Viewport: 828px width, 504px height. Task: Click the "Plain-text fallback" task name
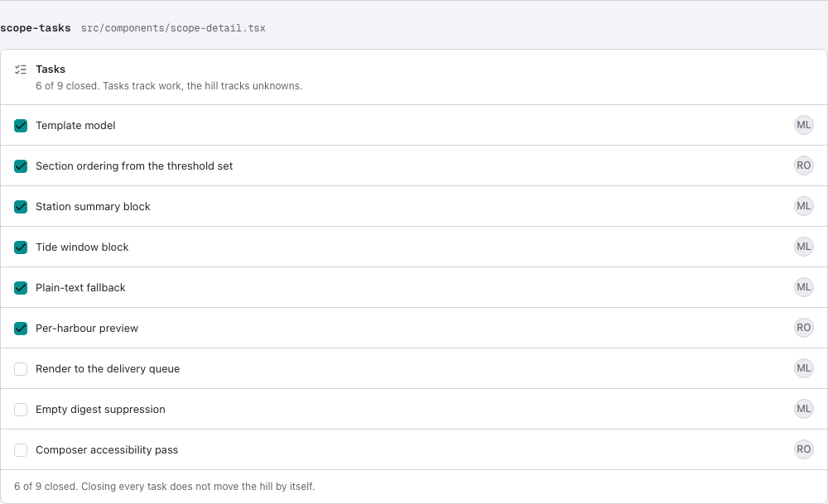81,288
